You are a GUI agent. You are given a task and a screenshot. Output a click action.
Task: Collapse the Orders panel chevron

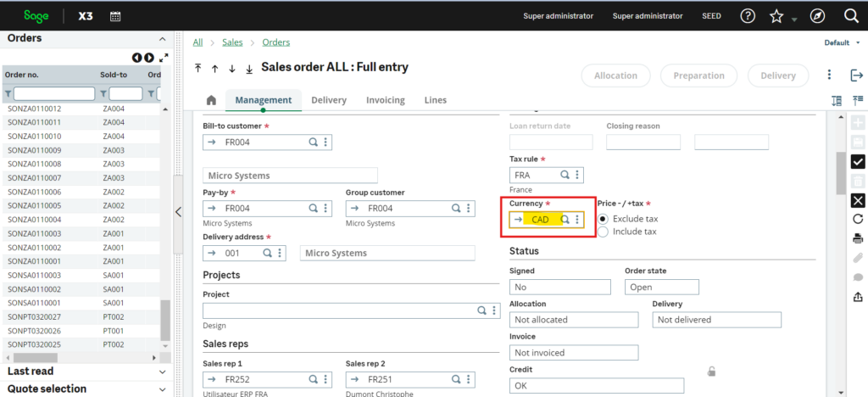[162, 39]
